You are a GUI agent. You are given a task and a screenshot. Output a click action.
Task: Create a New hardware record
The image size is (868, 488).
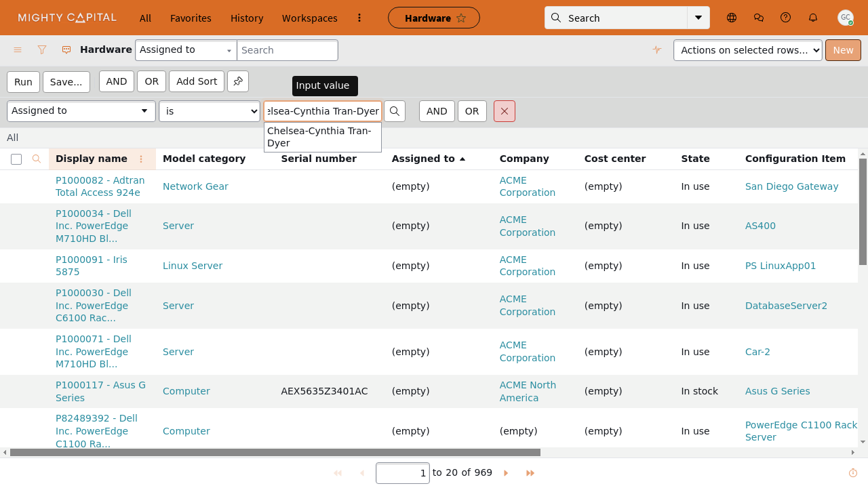point(843,50)
